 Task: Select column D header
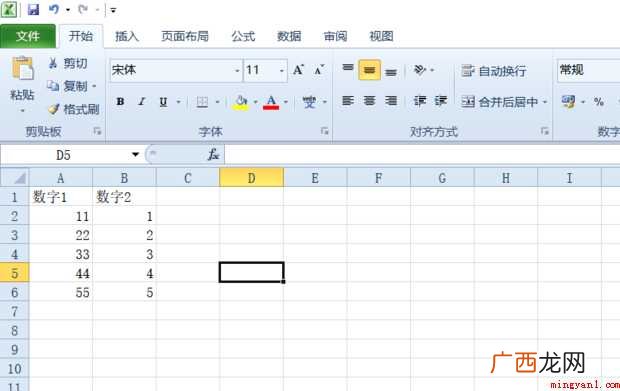[x=251, y=178]
